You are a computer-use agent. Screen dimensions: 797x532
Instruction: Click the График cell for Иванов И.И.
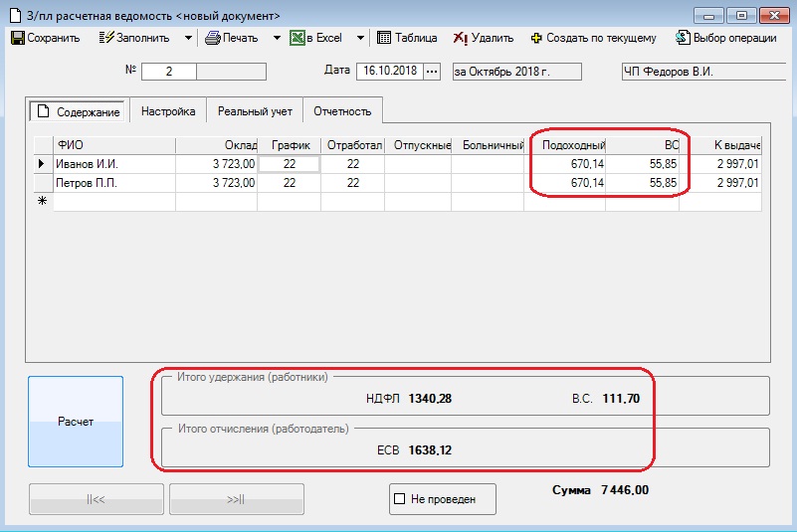(289, 164)
